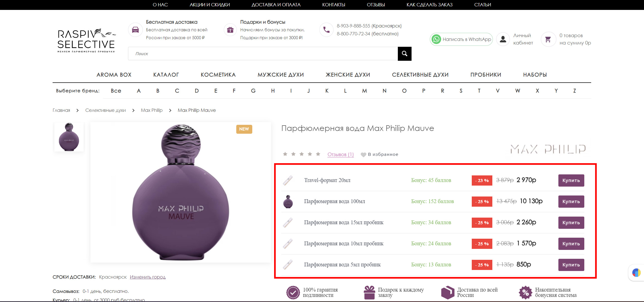
Task: Open the AROMA BOX category
Action: pyautogui.click(x=114, y=75)
